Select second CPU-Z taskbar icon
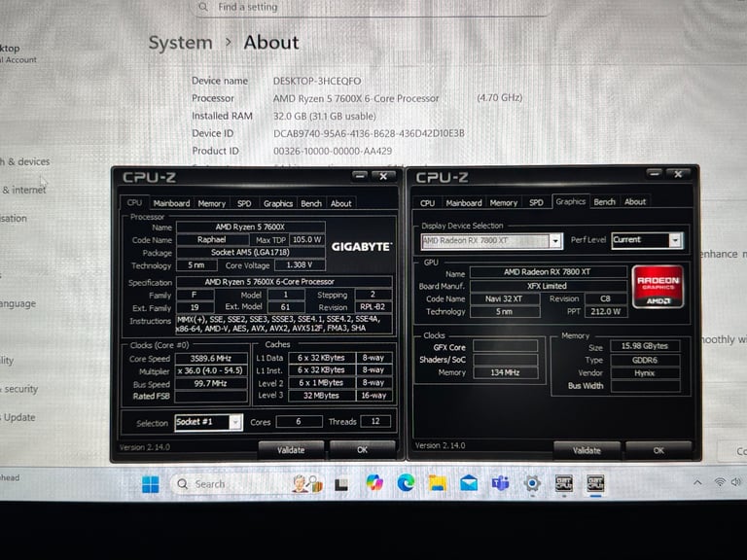This screenshot has height=560, width=747. click(595, 483)
